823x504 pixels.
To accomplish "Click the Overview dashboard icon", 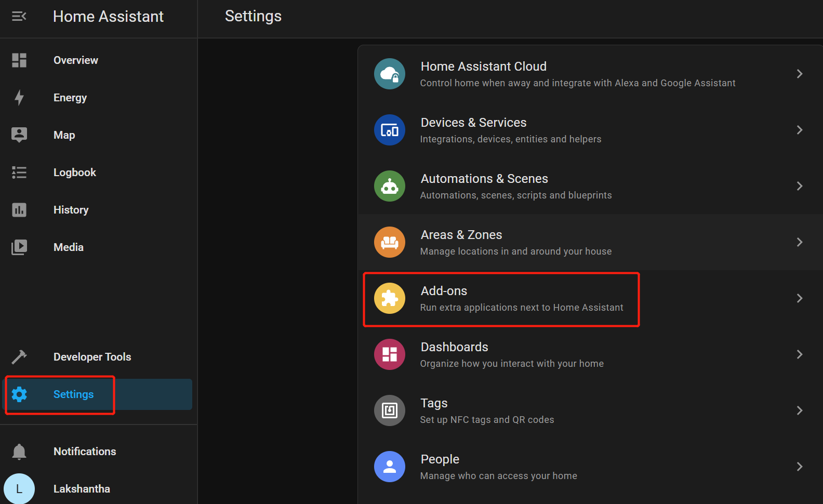I will (x=19, y=60).
